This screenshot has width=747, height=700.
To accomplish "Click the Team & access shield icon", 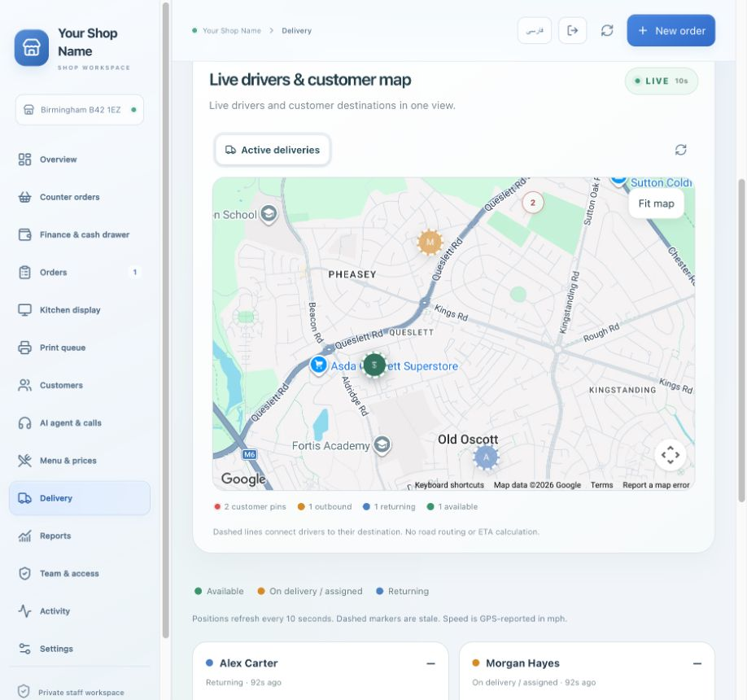I will click(24, 573).
